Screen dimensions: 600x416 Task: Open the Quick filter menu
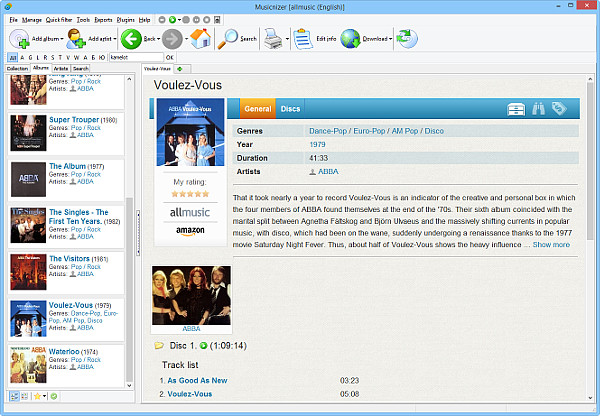coord(59,20)
